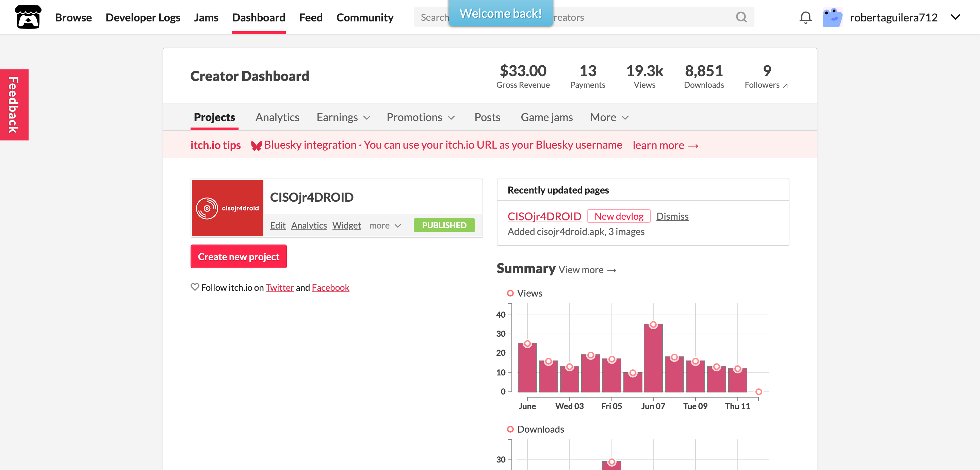Dismiss the CISOjr4DROID update notice

click(672, 216)
